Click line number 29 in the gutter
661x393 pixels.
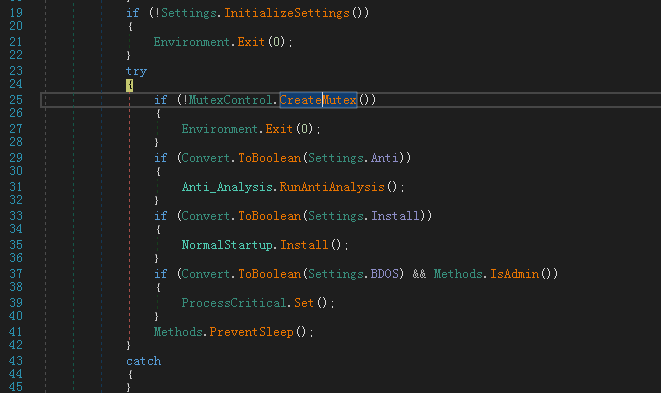tap(16, 158)
